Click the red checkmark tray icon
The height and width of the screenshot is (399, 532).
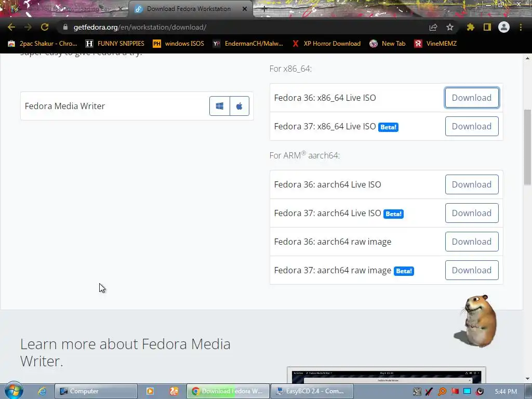click(429, 392)
